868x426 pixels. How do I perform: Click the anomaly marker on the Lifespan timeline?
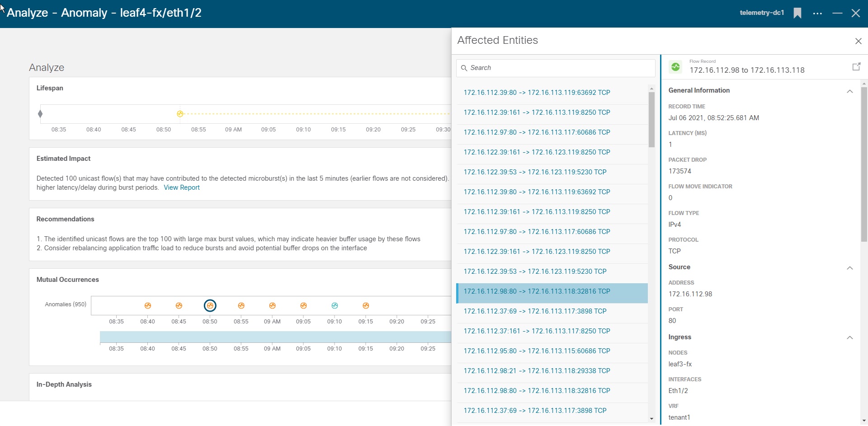pyautogui.click(x=180, y=114)
